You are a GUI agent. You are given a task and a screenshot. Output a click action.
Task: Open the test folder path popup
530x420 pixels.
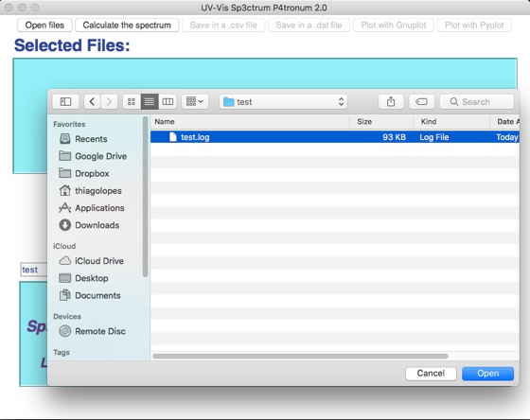(x=284, y=102)
